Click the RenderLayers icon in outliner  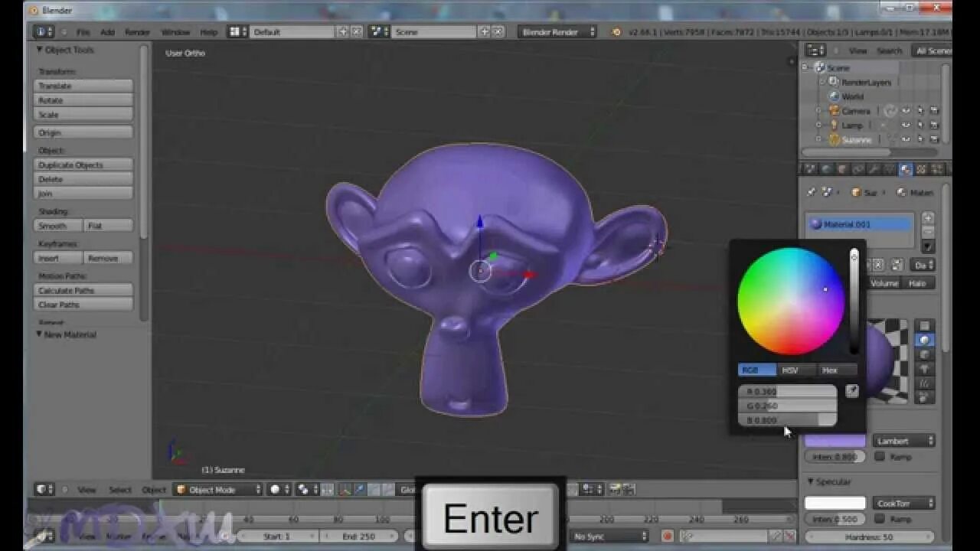pos(834,82)
